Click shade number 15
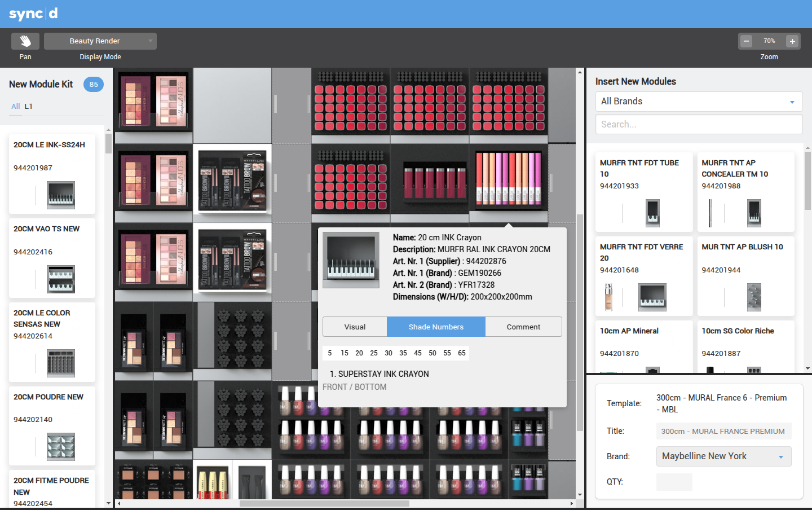The image size is (812, 510). point(345,353)
